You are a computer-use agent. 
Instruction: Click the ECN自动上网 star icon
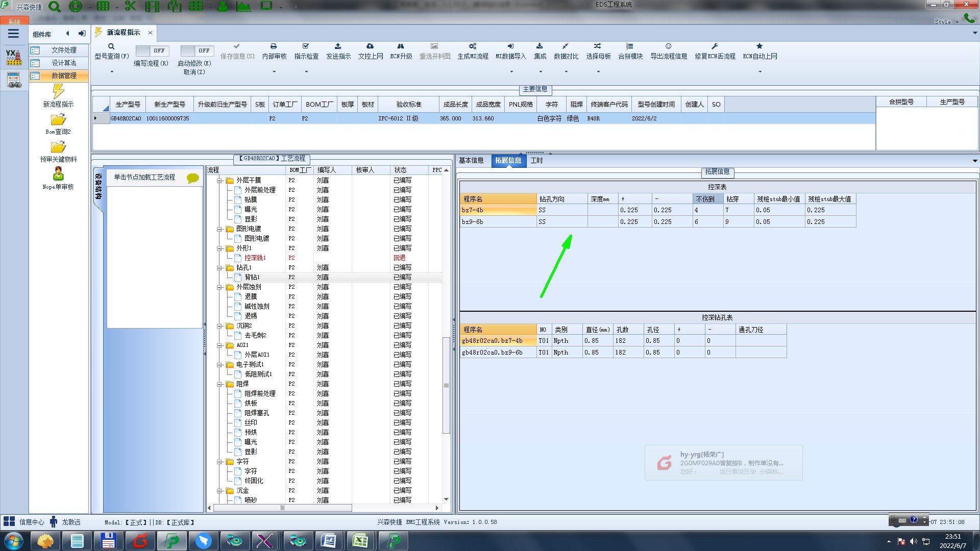pos(759,46)
